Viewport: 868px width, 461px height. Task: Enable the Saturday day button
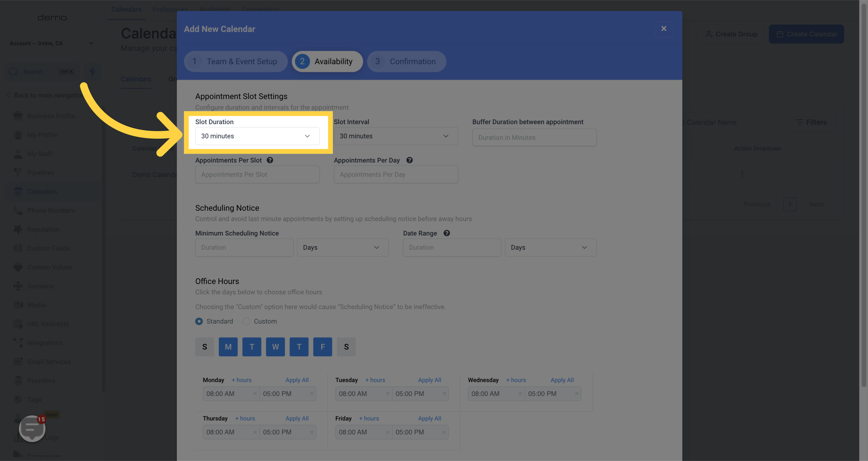(346, 347)
